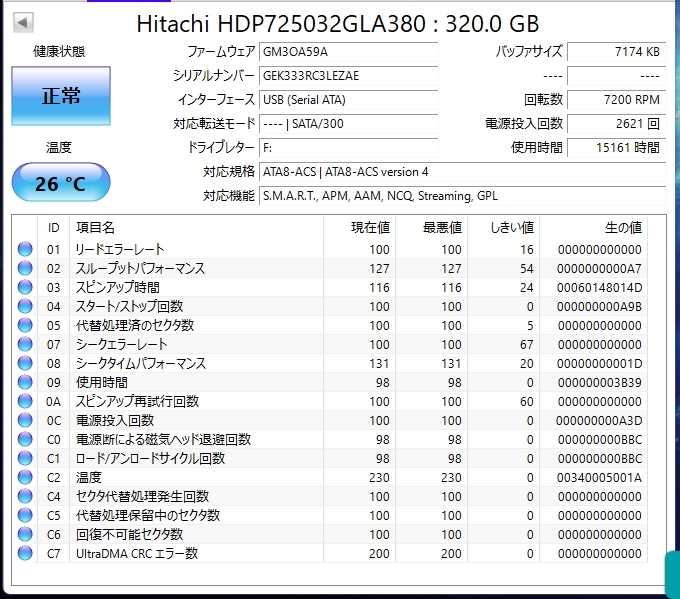680x599 pixels.
Task: Click status orb for スループットパフォーマンス row
Action: [25, 268]
